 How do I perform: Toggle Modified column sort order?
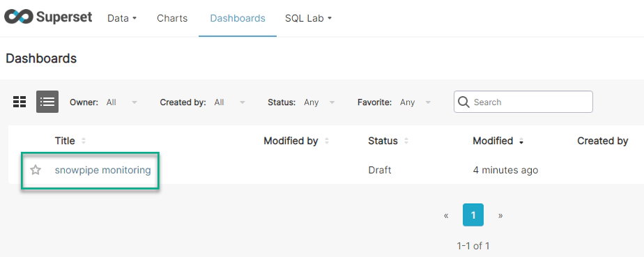pos(521,141)
